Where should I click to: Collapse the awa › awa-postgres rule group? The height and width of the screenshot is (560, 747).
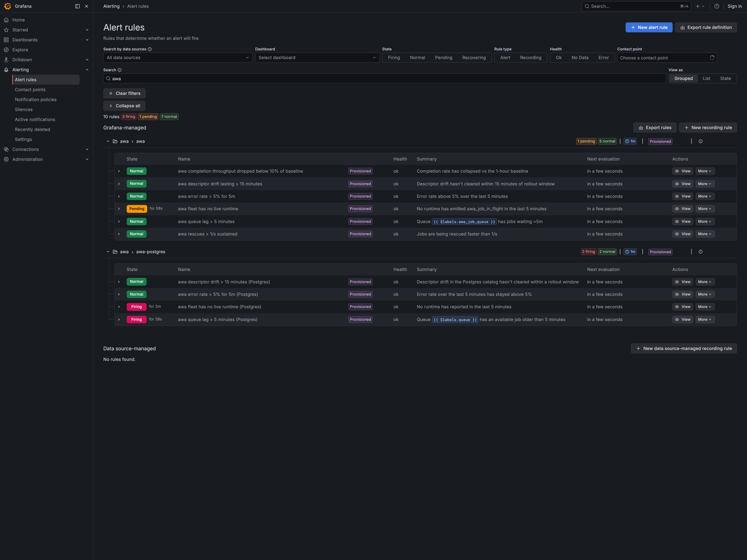pos(108,252)
